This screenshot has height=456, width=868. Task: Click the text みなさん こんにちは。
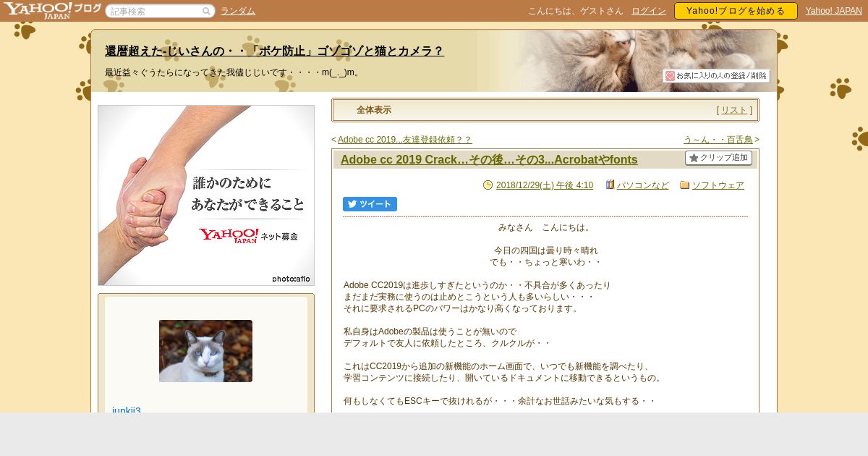click(x=545, y=227)
